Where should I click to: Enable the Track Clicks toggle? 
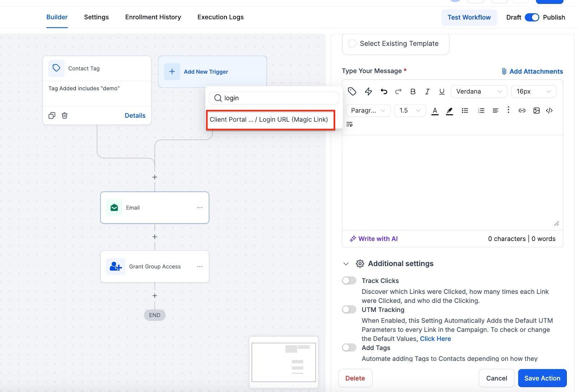[x=349, y=280]
